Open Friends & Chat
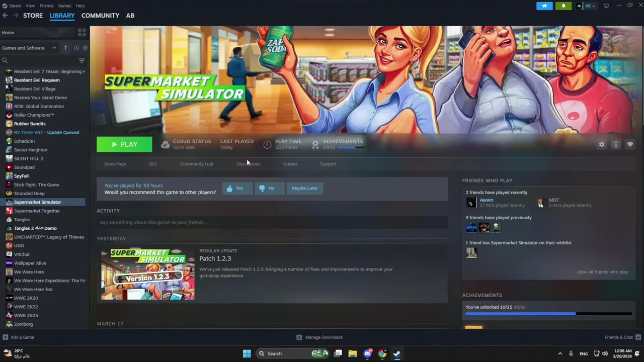This screenshot has height=362, width=644. (623, 337)
